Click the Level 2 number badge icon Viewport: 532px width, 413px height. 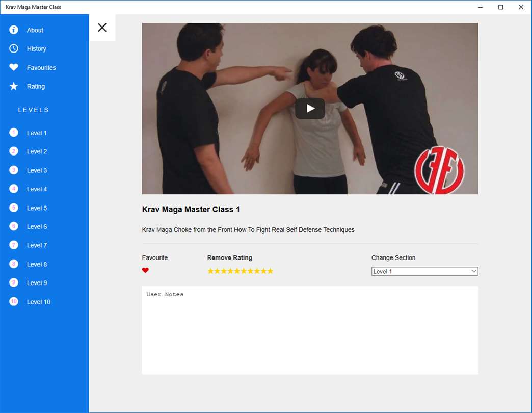tap(14, 151)
